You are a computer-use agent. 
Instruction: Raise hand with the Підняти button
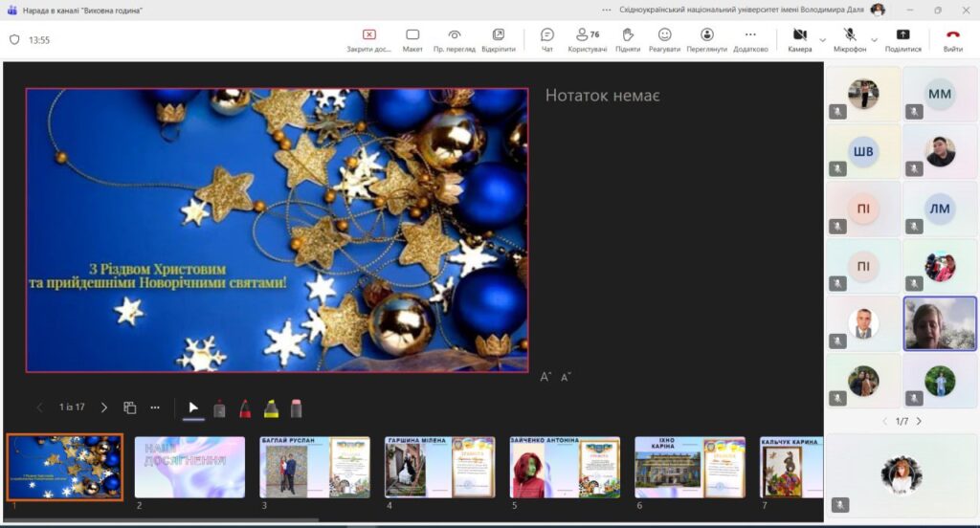point(628,39)
